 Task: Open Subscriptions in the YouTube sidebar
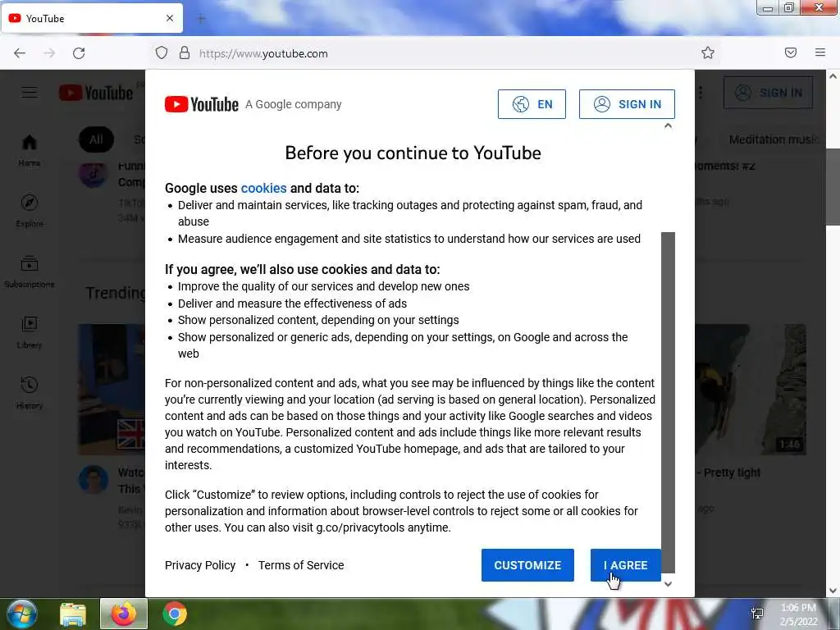click(x=30, y=272)
